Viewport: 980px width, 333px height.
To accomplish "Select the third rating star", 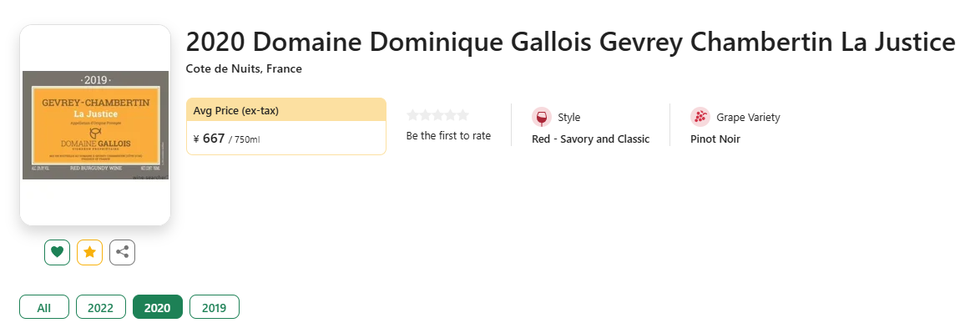I will pyautogui.click(x=437, y=115).
